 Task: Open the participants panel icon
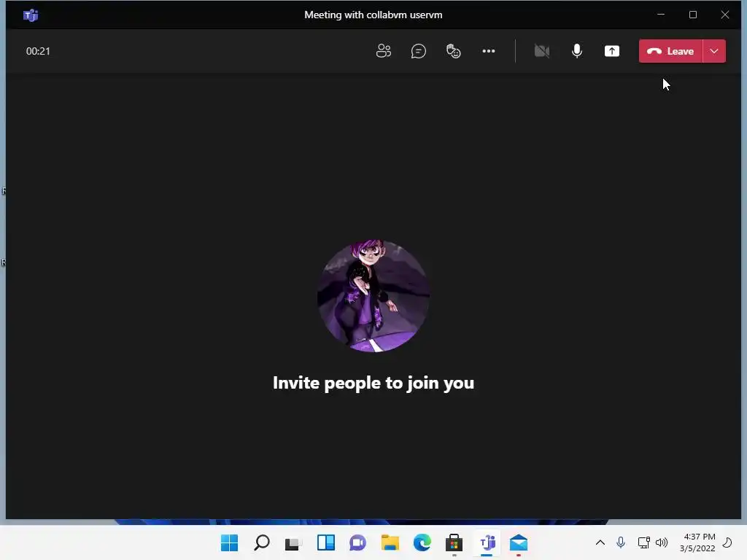pos(384,51)
